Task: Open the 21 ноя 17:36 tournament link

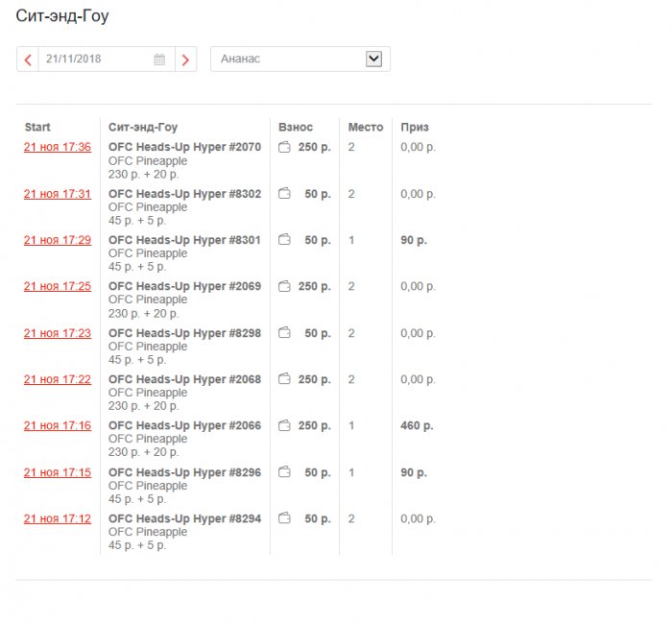Action: [58, 147]
